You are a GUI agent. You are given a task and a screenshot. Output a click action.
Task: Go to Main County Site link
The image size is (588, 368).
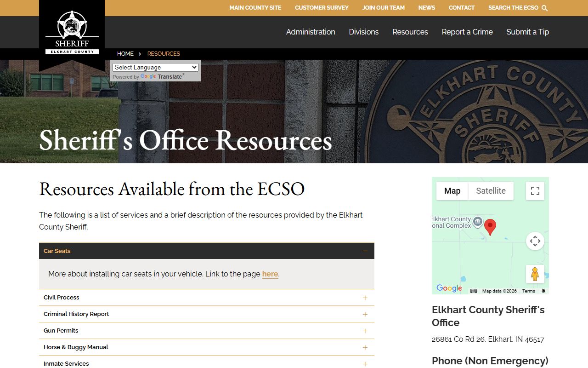(x=255, y=8)
